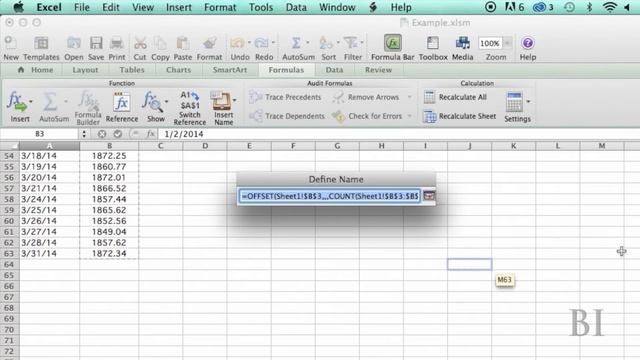Click the Recalculate All button
The width and height of the screenshot is (640, 360).
click(455, 97)
